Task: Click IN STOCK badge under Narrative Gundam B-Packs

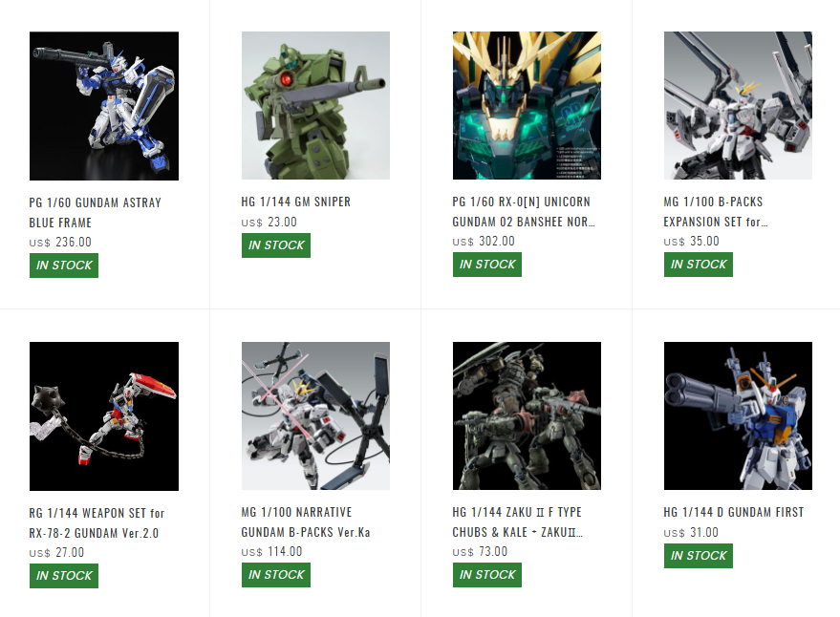Action: (276, 575)
